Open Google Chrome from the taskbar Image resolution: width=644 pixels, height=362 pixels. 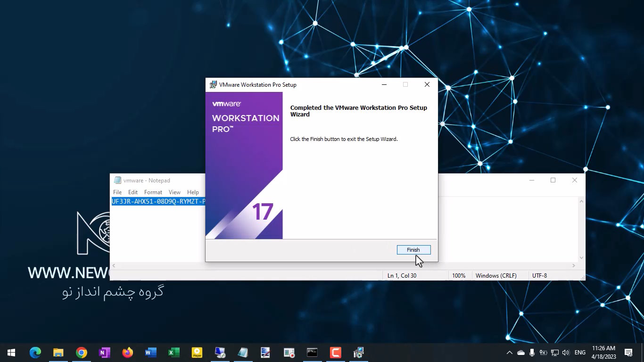tap(82, 353)
